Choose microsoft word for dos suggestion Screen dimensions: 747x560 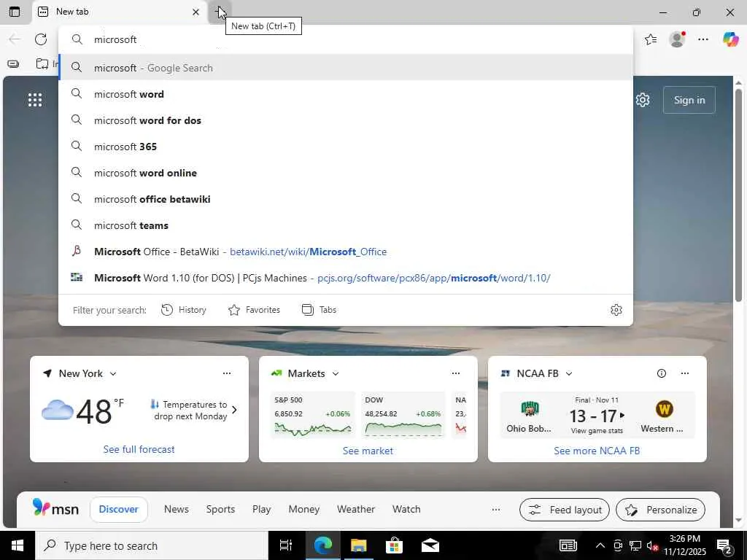click(x=346, y=120)
